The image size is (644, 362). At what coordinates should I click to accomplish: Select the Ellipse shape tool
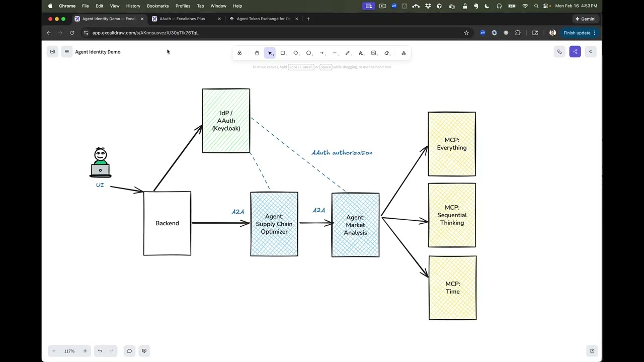tap(309, 53)
